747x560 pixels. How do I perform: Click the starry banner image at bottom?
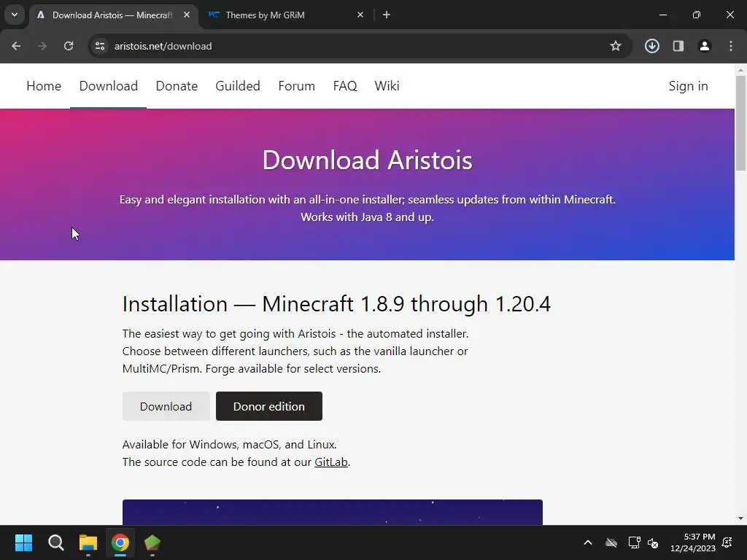pos(333,513)
